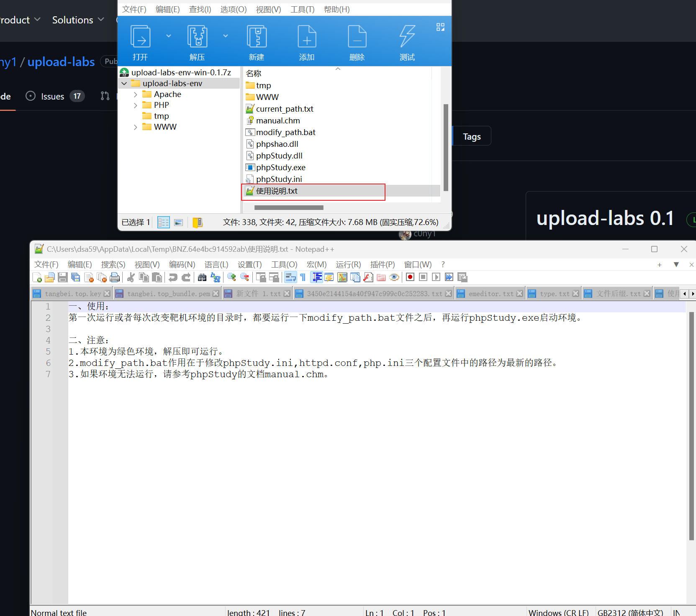This screenshot has width=696, height=616.
Task: Click the Undo arrow in Notepad++ toolbar
Action: 173,277
